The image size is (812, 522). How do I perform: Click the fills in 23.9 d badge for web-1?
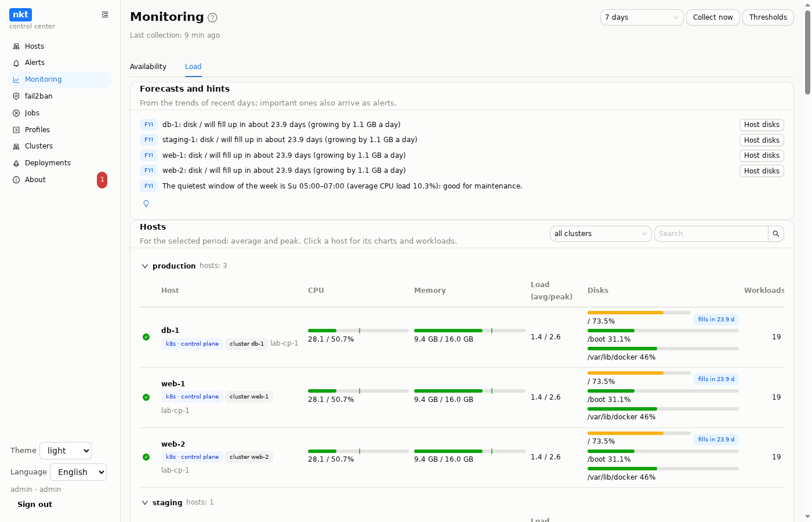pyautogui.click(x=716, y=379)
